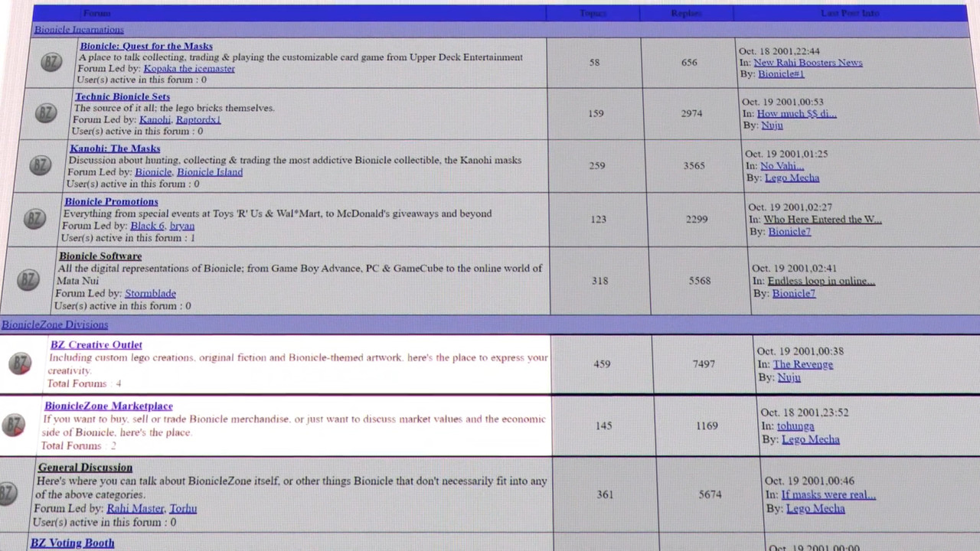Go to the BZ Creative Outlet forum
The image size is (980, 551).
96,345
